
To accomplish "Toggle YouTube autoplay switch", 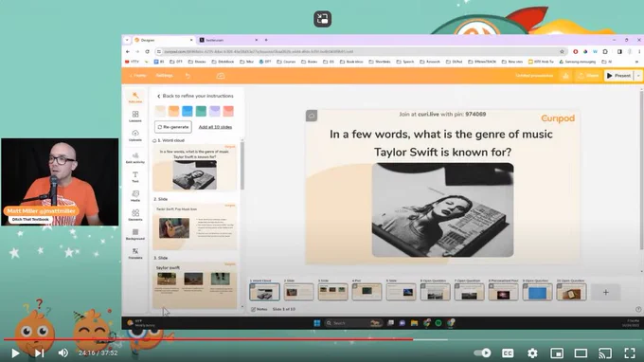I will (x=482, y=353).
